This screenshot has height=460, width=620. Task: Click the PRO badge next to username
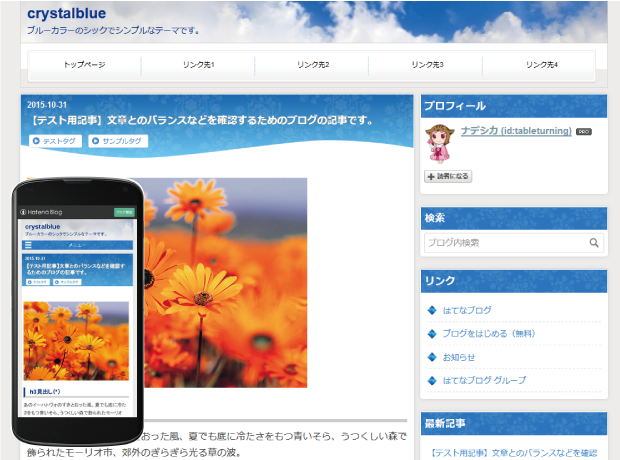[584, 132]
